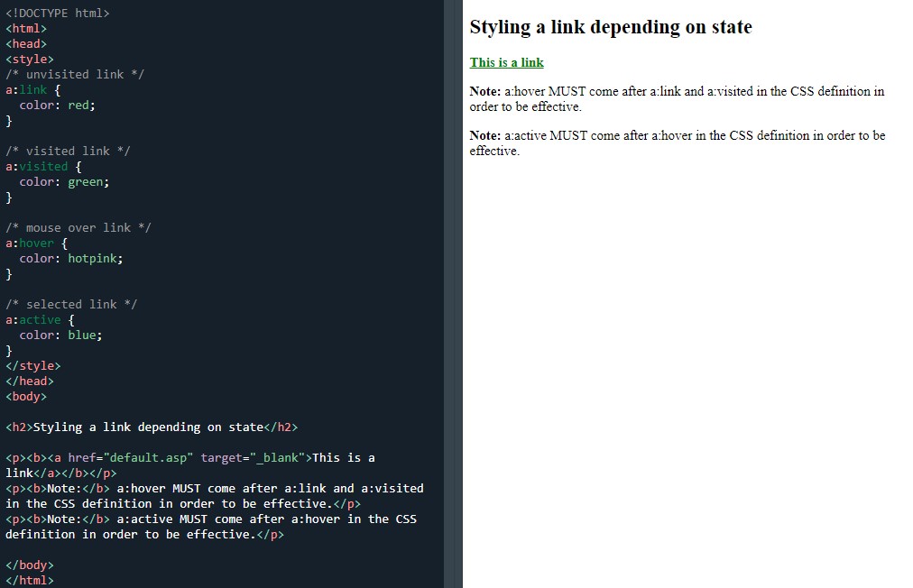Viewport: 913px width, 588px height.
Task: Click the opening <style> tag
Action: 29,58
